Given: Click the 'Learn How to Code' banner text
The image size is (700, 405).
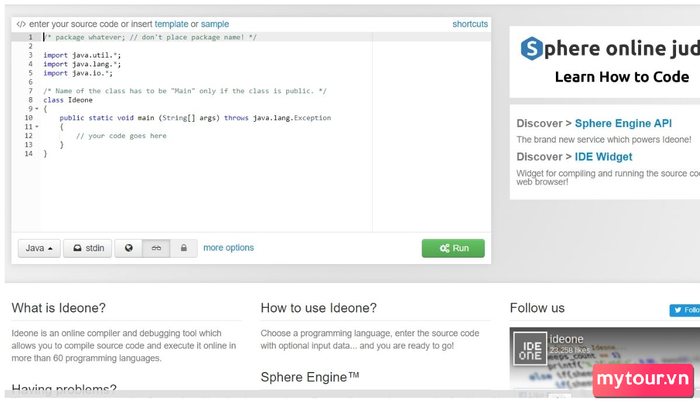Looking at the screenshot, I should (622, 77).
